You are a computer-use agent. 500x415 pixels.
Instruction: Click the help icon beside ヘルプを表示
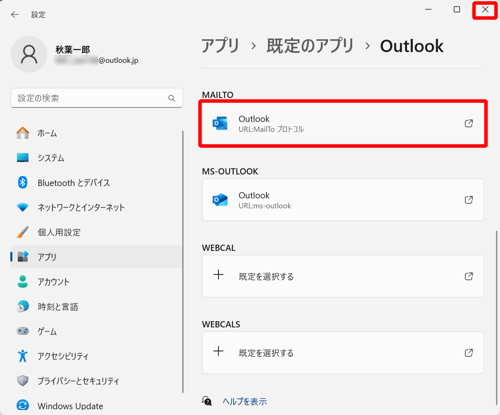click(x=207, y=401)
